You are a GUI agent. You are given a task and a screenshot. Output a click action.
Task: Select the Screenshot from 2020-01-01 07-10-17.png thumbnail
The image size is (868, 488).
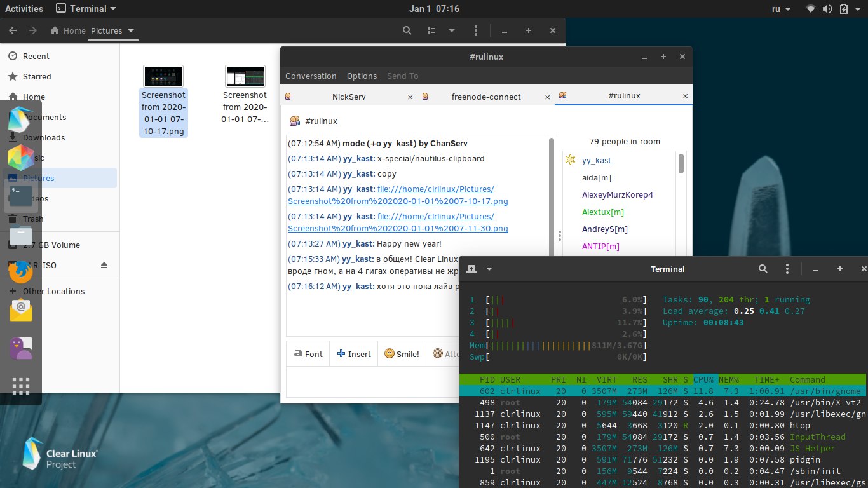point(163,76)
